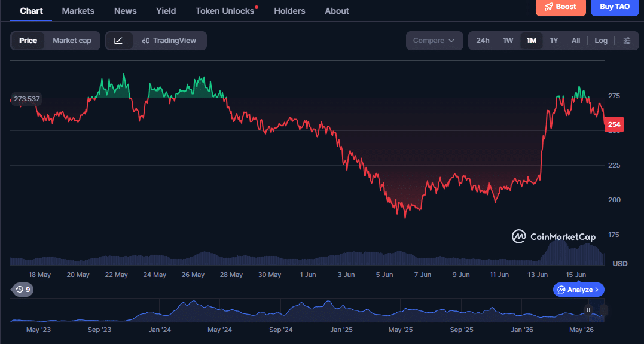Select the Price view toggle
Screen dimensions: 644x344
coord(28,41)
